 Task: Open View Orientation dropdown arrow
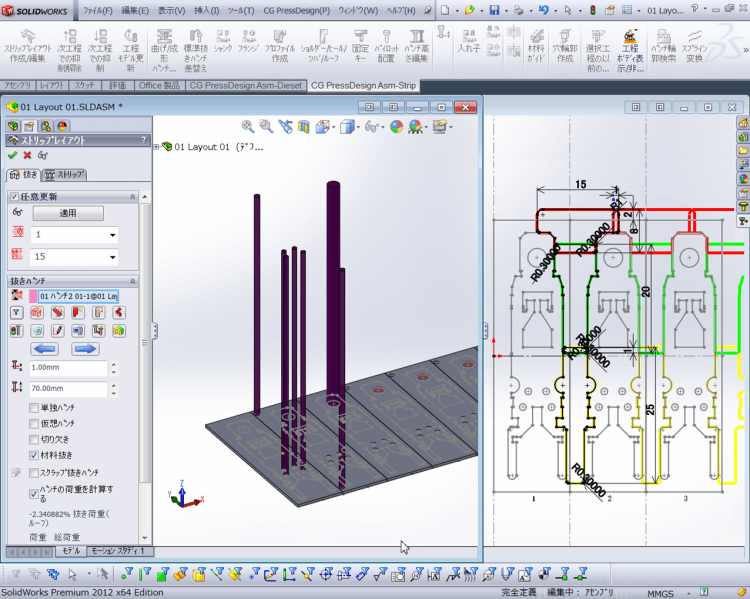pyautogui.click(x=333, y=127)
